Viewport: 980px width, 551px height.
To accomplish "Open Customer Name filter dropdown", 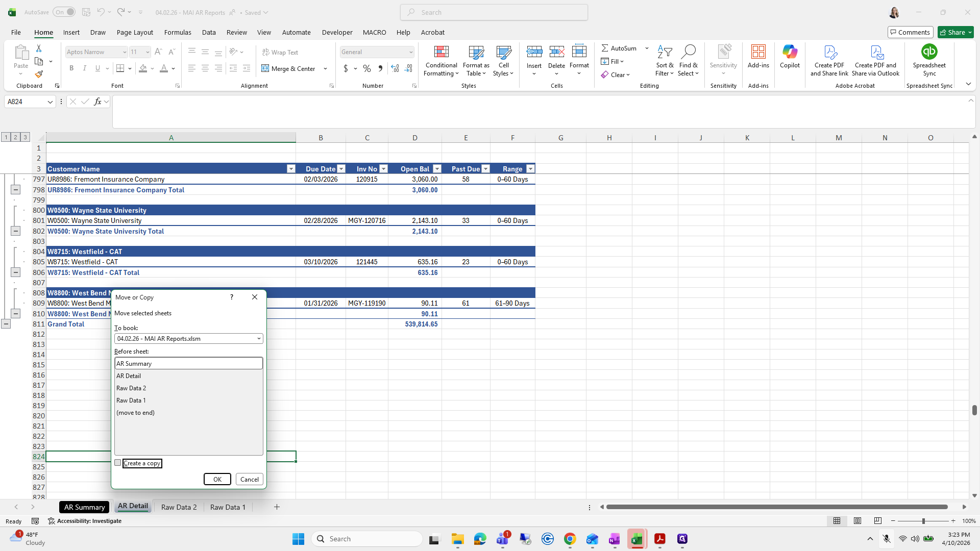I will (x=291, y=169).
